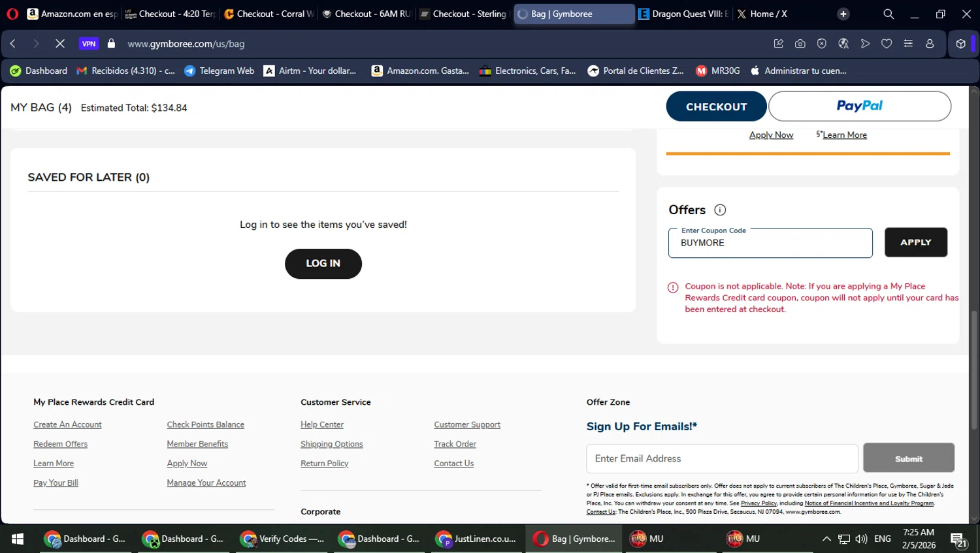Switch to Checkout - 6AM RU tab
The width and height of the screenshot is (980, 553).
pyautogui.click(x=367, y=14)
